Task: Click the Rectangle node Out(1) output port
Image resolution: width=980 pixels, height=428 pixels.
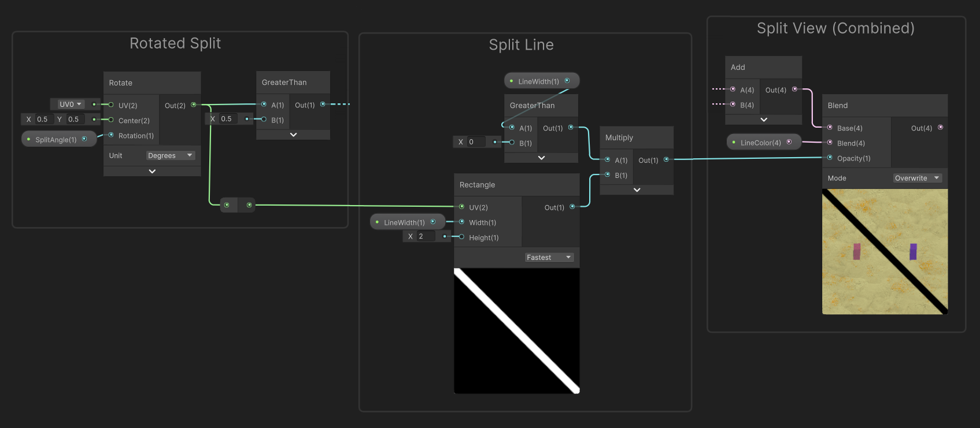Action: (572, 207)
